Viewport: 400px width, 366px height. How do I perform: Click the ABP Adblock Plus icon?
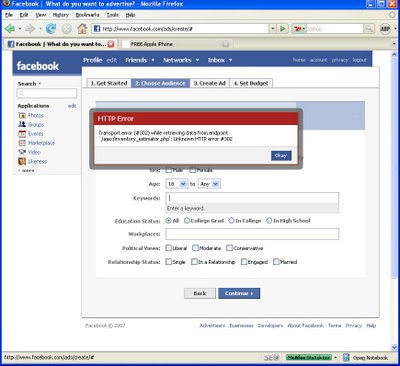[x=385, y=29]
